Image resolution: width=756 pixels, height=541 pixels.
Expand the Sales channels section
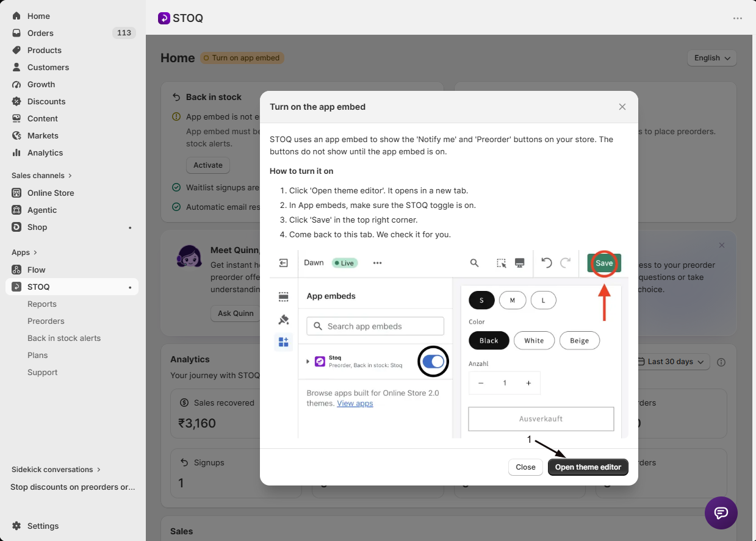pos(41,176)
